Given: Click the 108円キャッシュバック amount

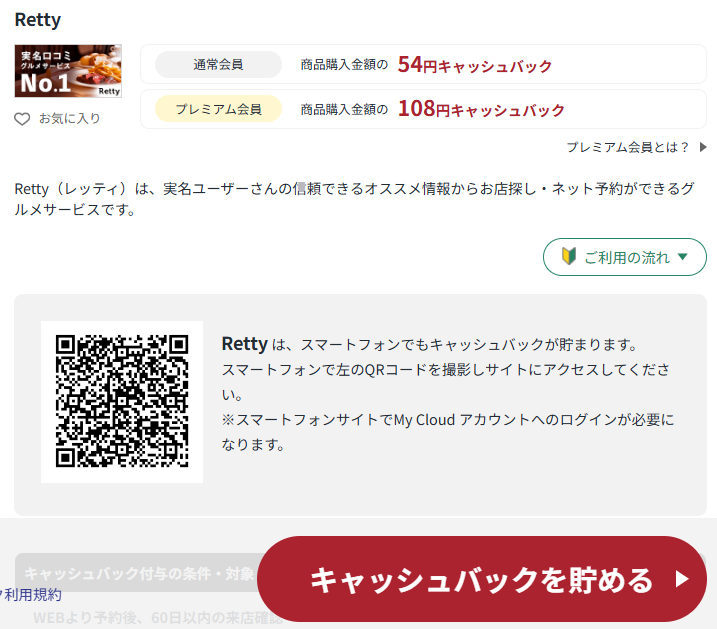Looking at the screenshot, I should [481, 109].
